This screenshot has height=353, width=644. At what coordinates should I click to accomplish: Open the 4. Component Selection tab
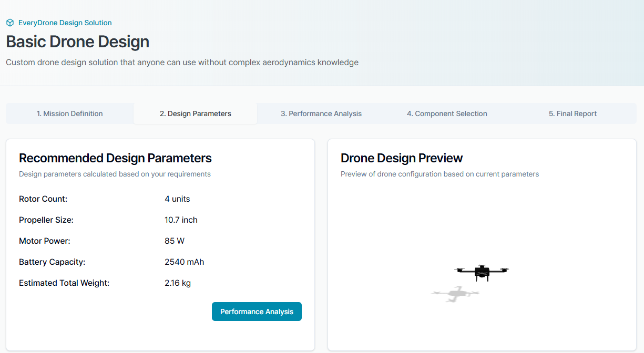447,113
